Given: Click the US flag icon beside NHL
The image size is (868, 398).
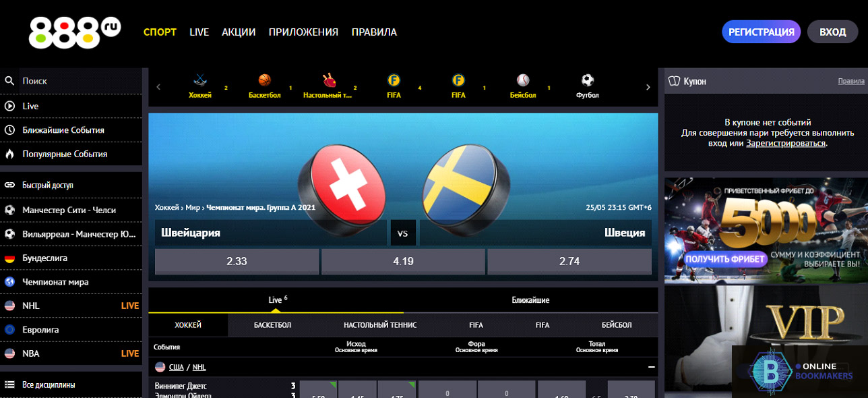Looking at the screenshot, I should tap(9, 306).
